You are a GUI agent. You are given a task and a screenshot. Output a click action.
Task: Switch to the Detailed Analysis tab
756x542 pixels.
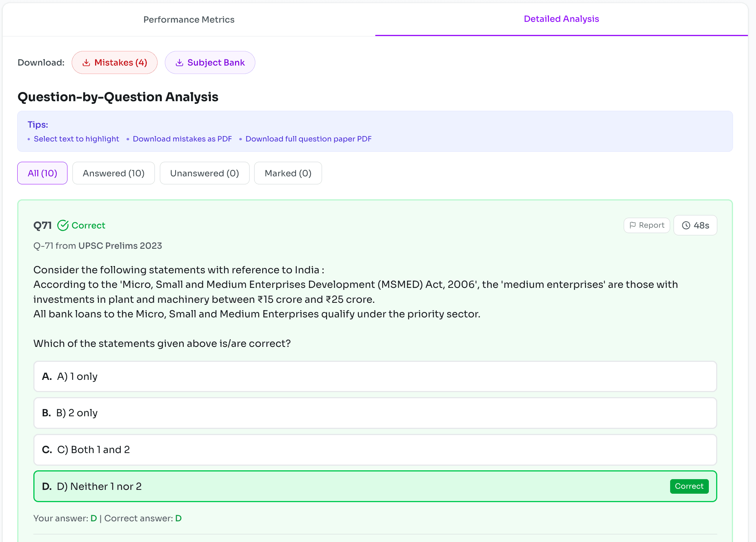click(x=561, y=18)
